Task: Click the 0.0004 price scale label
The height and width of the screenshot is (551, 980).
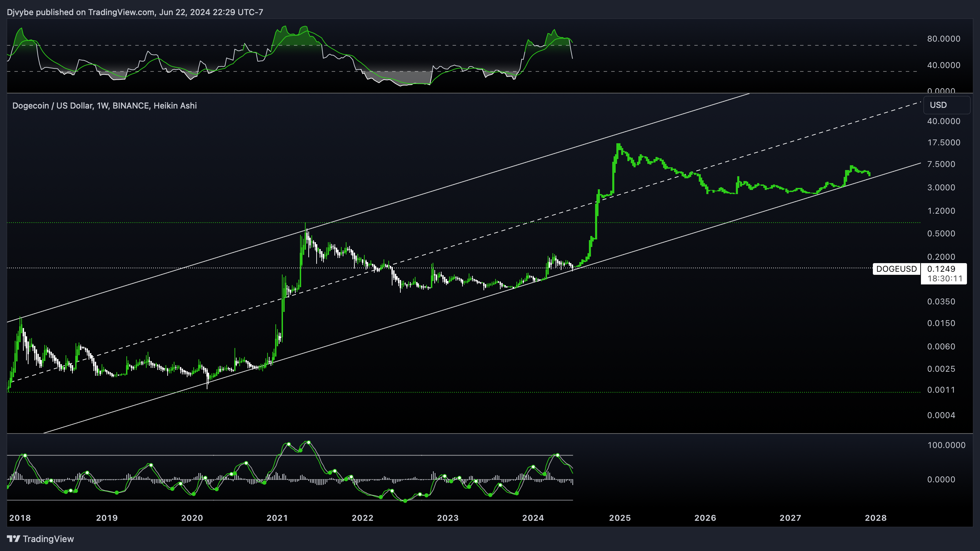Action: point(941,415)
